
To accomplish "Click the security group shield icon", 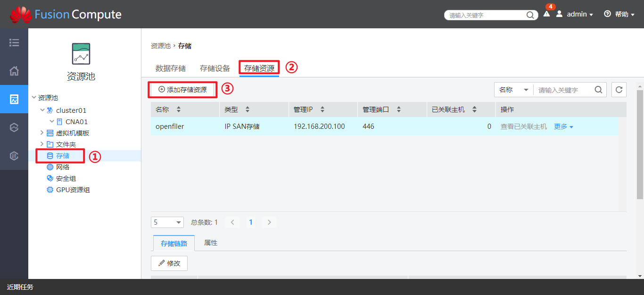I will coord(50,178).
